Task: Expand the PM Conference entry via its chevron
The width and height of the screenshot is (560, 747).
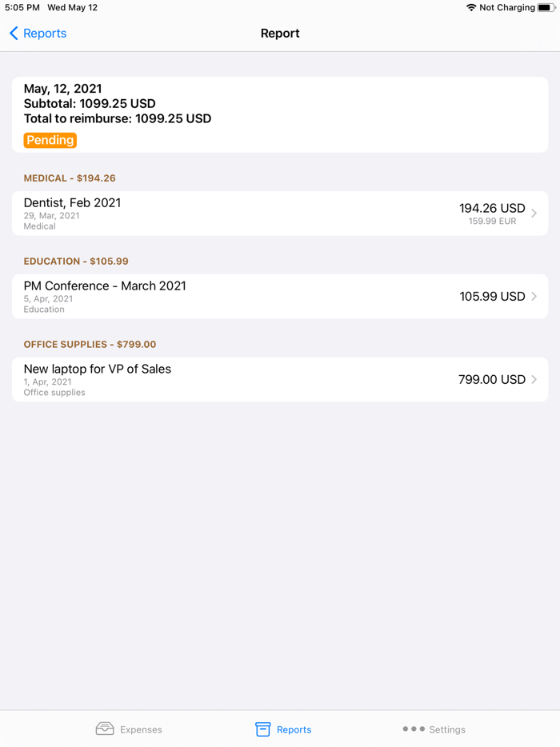Action: coord(534,296)
